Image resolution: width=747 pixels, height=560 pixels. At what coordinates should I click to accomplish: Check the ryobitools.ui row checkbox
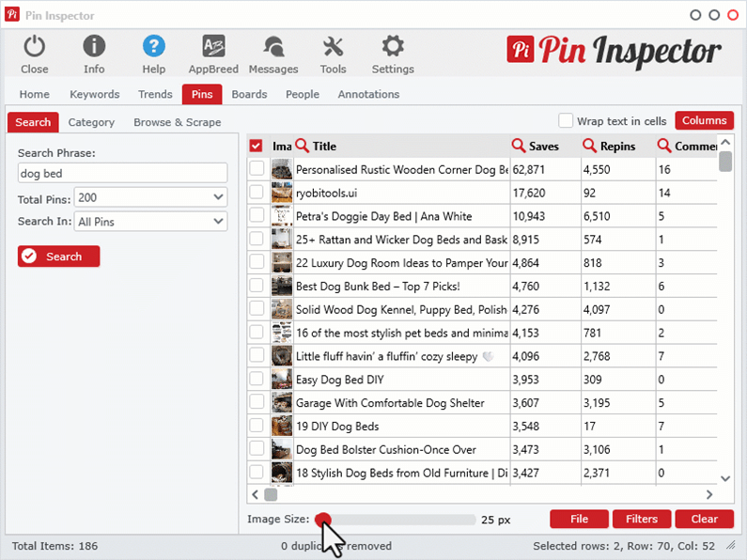point(257,192)
